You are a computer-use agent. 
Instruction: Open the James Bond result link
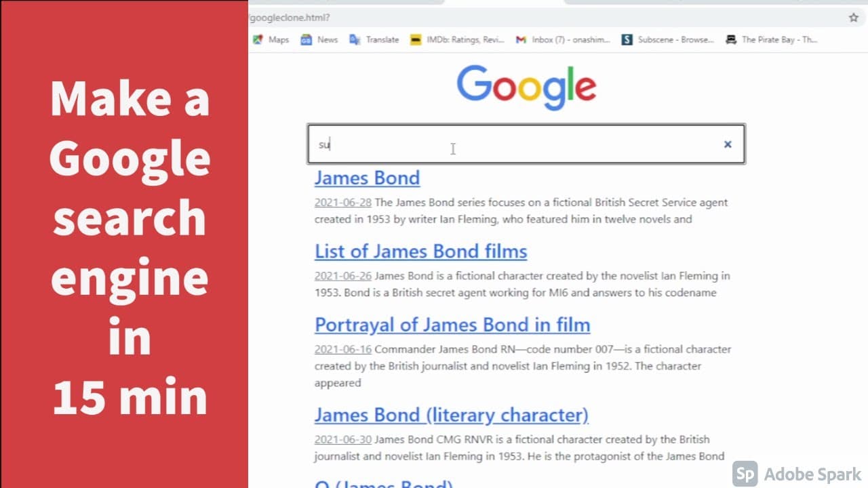pos(367,178)
